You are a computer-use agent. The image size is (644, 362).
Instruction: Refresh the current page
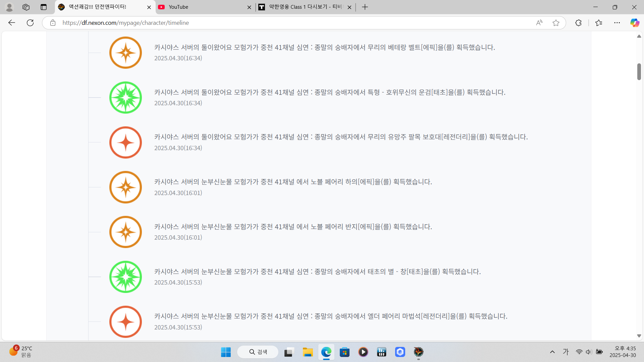tap(30, 23)
